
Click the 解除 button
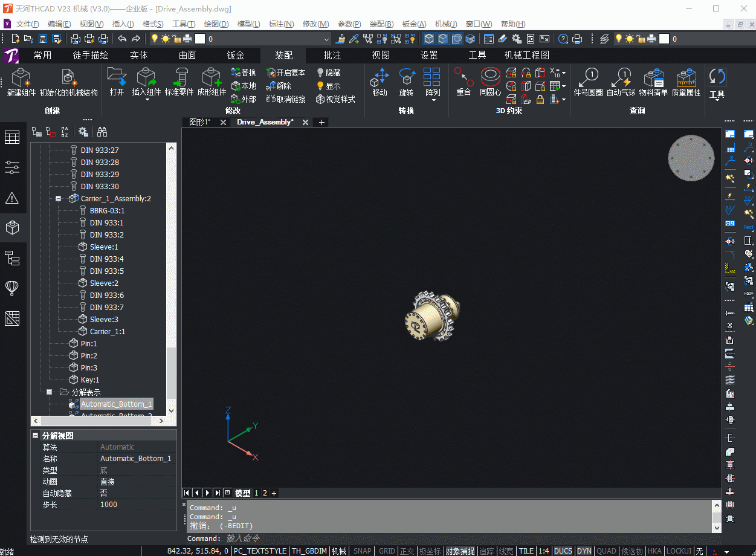pyautogui.click(x=279, y=85)
